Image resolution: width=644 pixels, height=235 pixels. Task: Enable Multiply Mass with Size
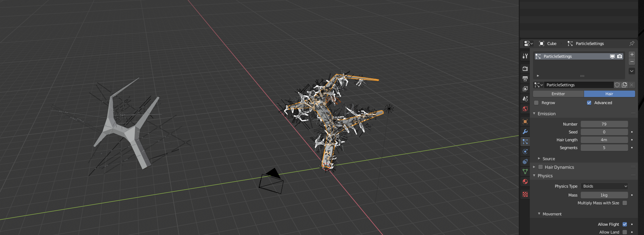(x=625, y=203)
